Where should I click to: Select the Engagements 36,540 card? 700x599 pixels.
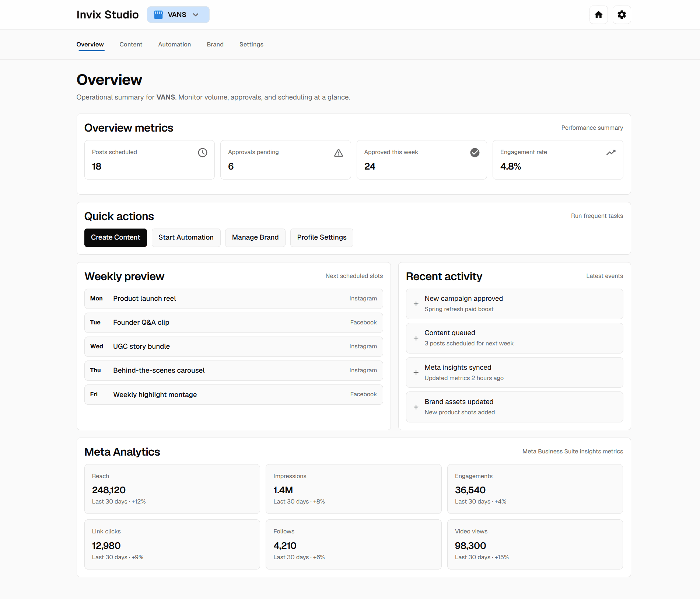pyautogui.click(x=535, y=489)
